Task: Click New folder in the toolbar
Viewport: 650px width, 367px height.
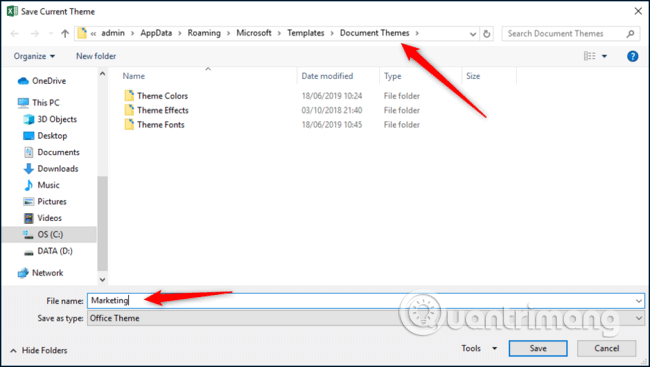Action: (96, 56)
